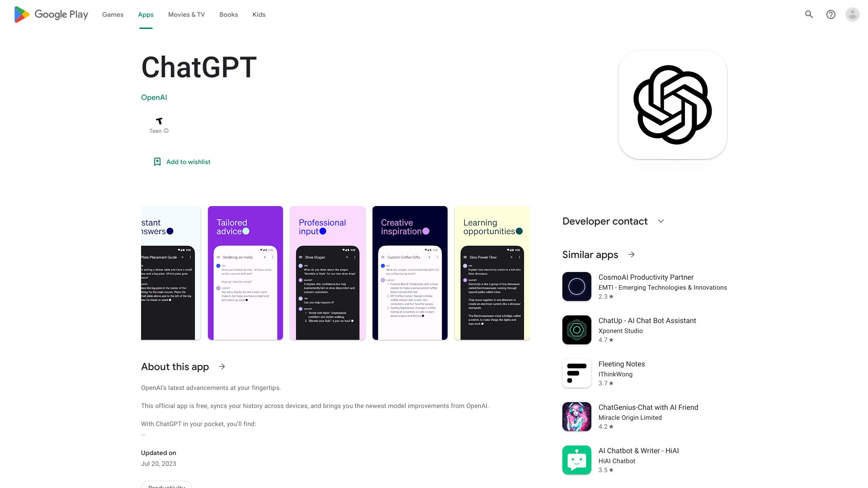Click the AI Chatbot Writer HiAI icon
This screenshot has width=868, height=488.
coord(576,460)
